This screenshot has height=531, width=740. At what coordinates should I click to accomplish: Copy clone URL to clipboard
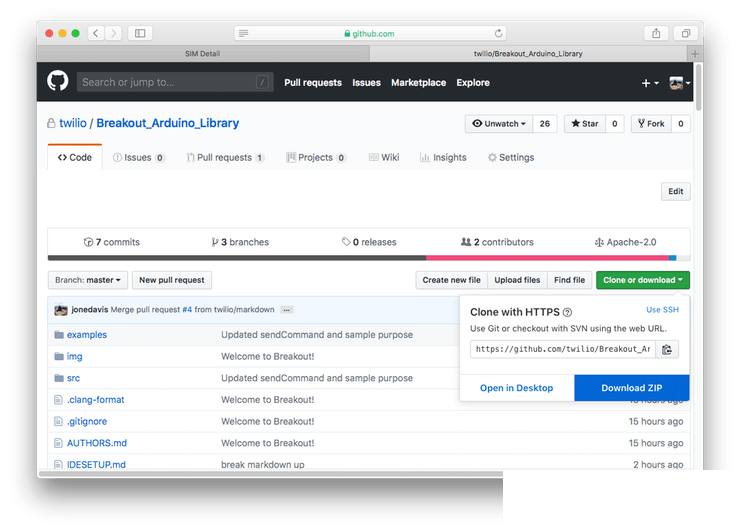667,349
